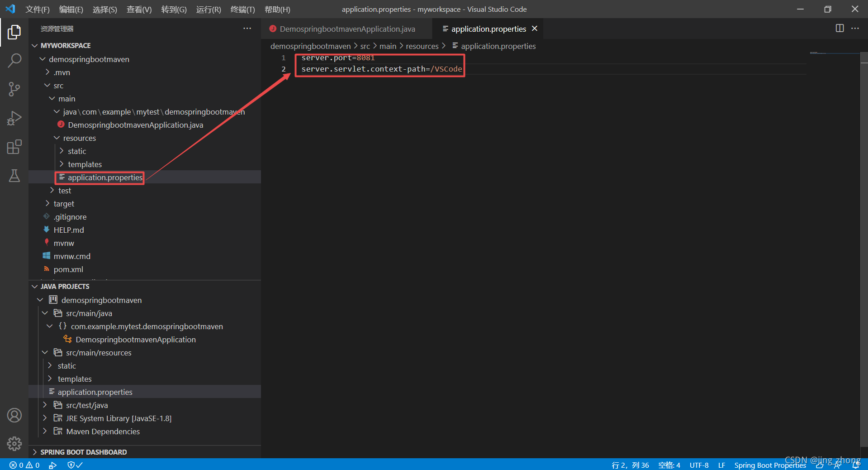Select application.properties in the explorer tree

(145, 177)
